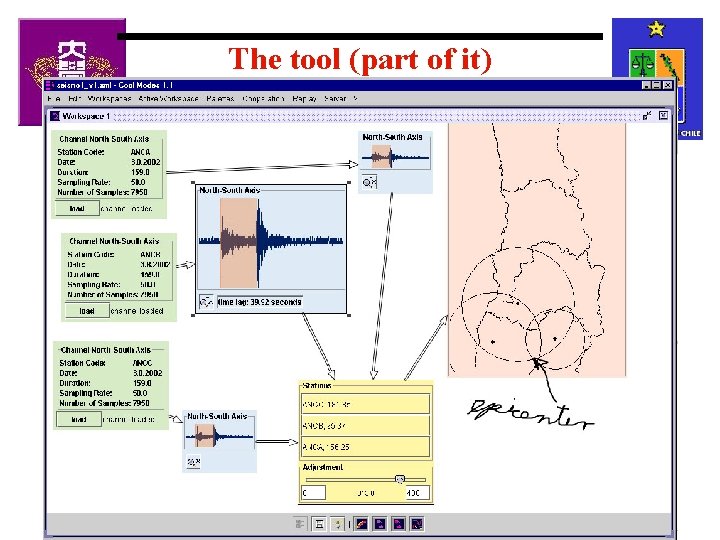720x540 pixels.
Task: Select the pink node palette icon
Action: point(399,523)
